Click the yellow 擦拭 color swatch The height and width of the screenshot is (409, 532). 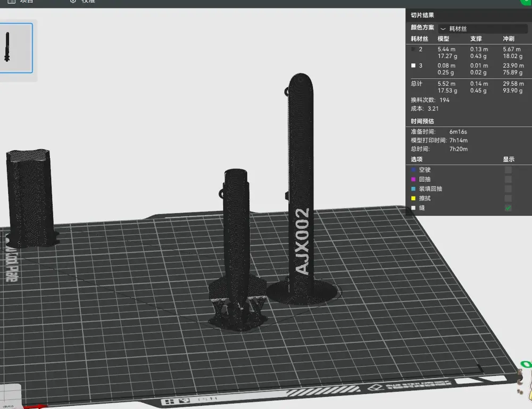coord(413,199)
